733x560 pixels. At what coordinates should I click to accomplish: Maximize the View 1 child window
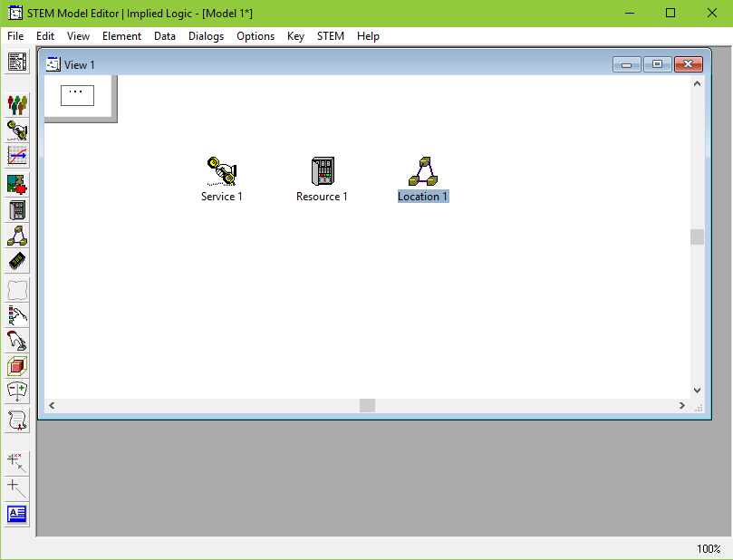tap(657, 64)
